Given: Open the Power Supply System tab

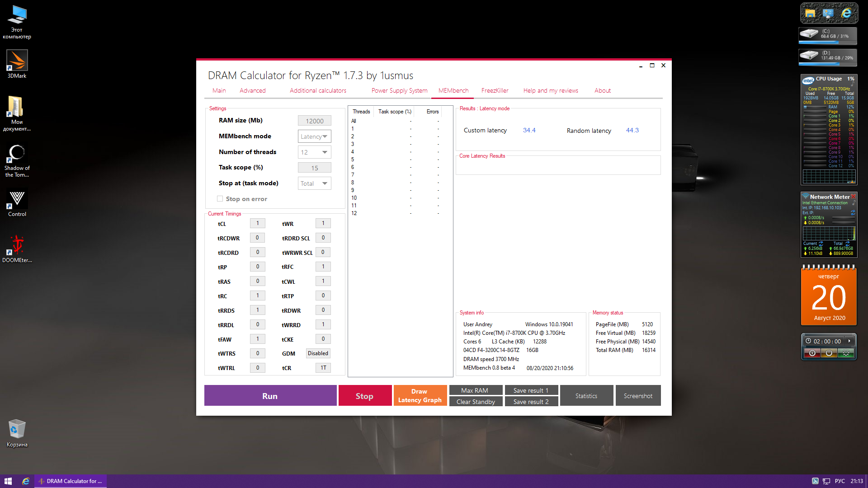Looking at the screenshot, I should pyautogui.click(x=399, y=90).
